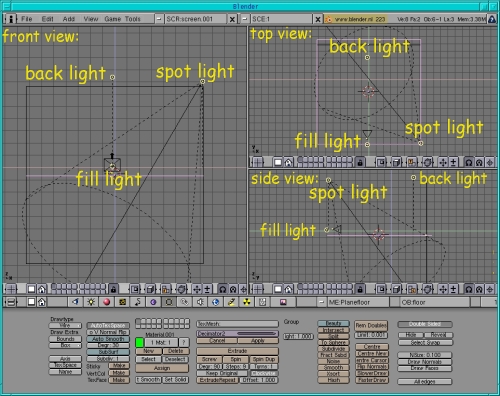The width and height of the screenshot is (500, 396).
Task: Open the Paint buttons brush icon
Action: pos(231,302)
